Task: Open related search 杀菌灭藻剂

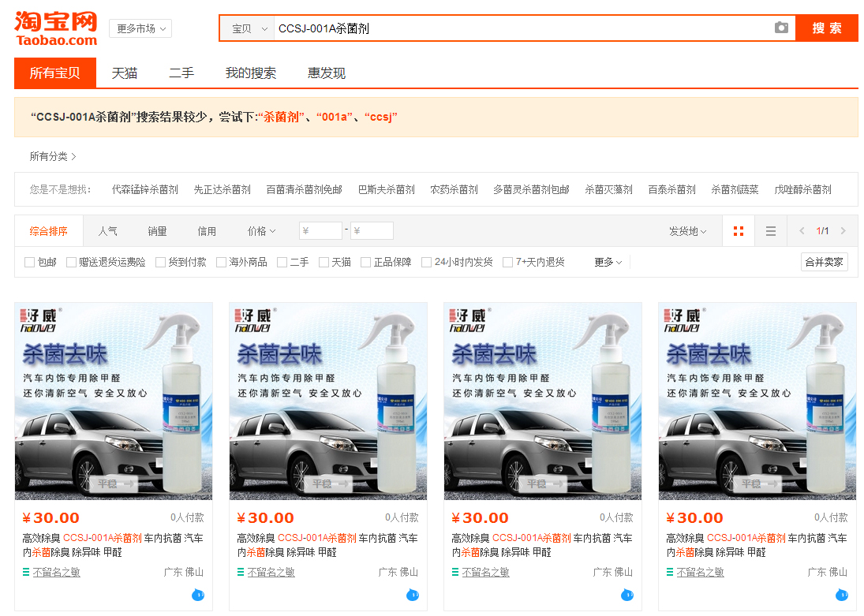Action: click(609, 189)
